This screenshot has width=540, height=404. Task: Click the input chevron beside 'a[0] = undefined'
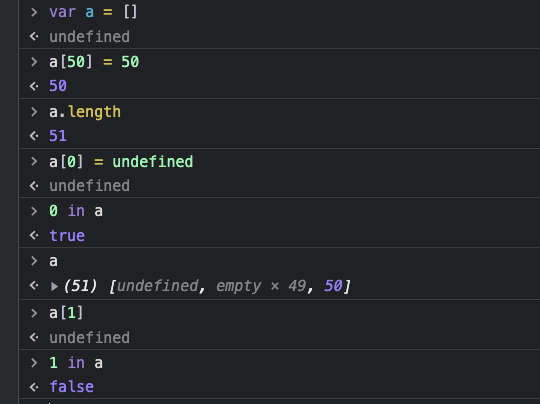[x=34, y=162]
